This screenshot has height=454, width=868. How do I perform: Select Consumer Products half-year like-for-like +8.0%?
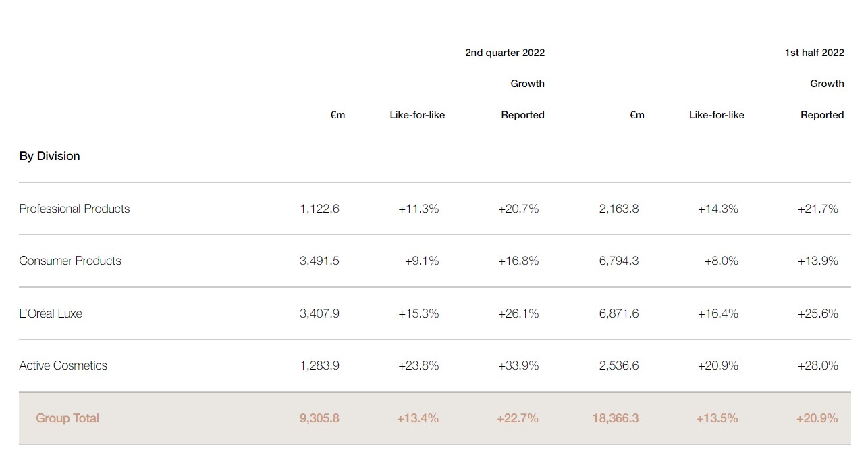(x=721, y=261)
